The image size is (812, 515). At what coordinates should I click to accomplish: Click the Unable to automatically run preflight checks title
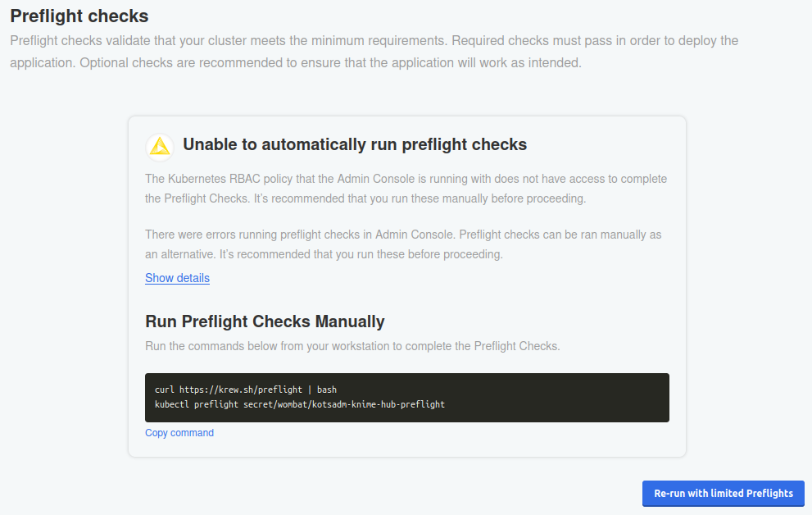[354, 145]
